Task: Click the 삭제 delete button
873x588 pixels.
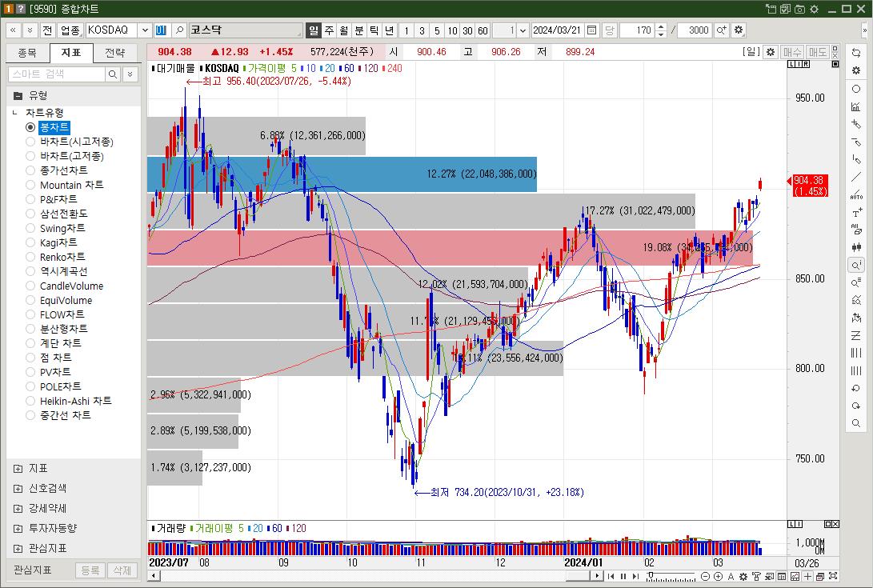Action: pyautogui.click(x=122, y=570)
